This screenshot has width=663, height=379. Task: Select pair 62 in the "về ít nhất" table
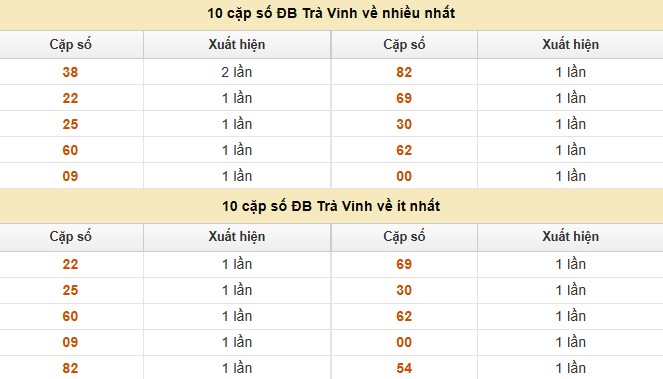(404, 316)
